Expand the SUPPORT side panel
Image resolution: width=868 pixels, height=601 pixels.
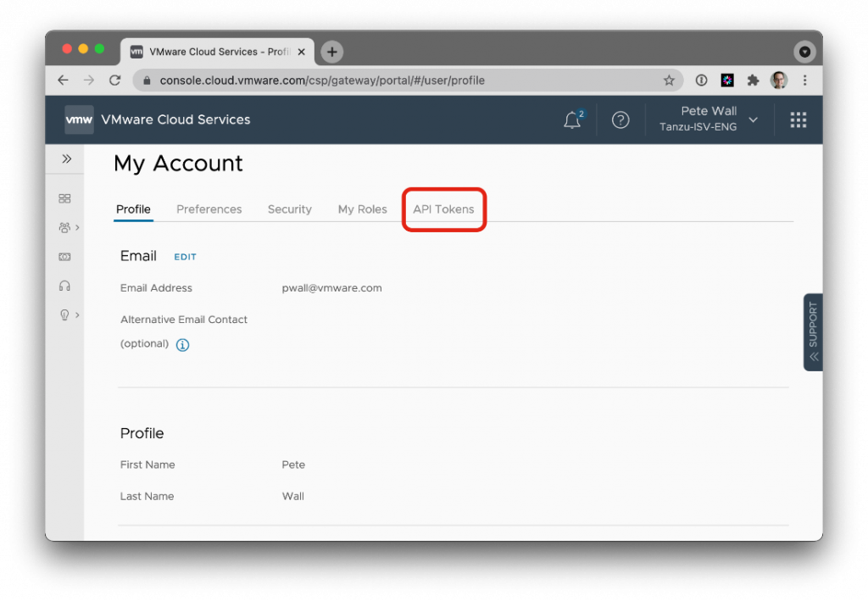point(813,332)
